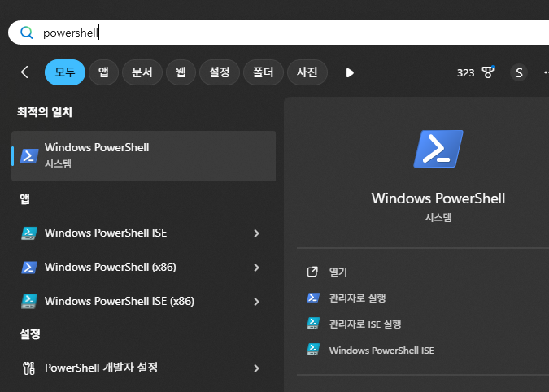Open the Windows PowerShell best match result
549x392 pixels.
[x=143, y=156]
